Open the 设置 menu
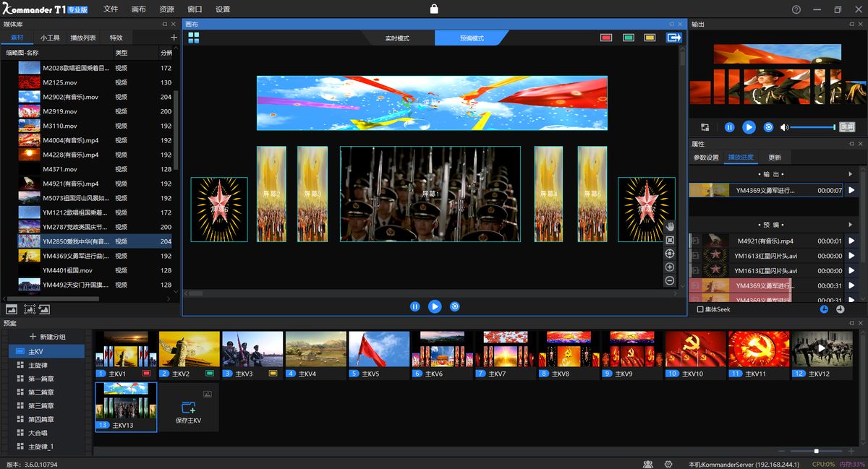 pos(222,9)
